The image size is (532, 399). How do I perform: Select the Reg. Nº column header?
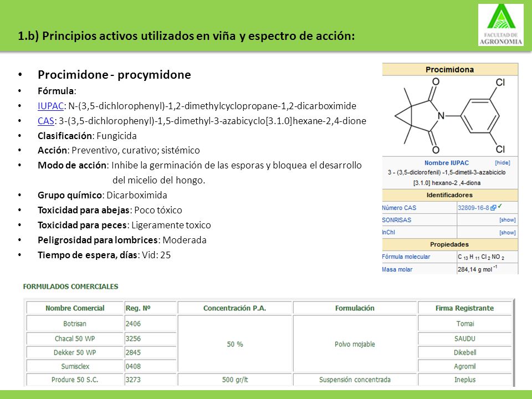tap(150, 308)
